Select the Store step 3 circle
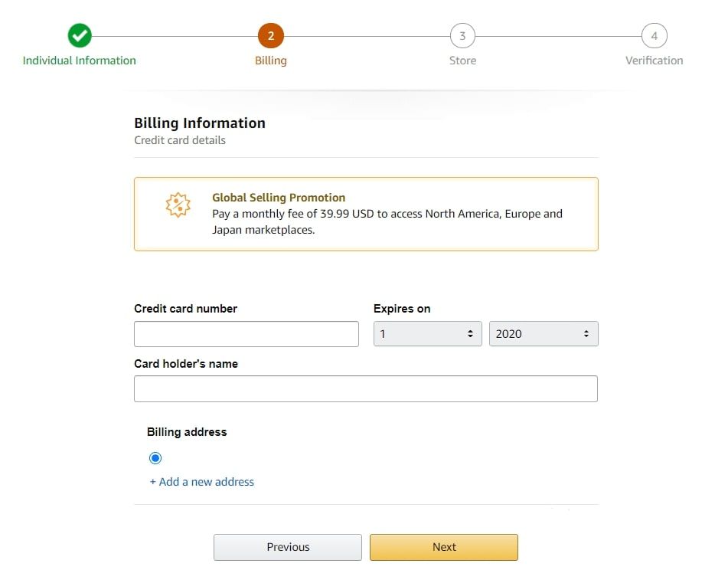This screenshot has width=728, height=583. point(462,35)
